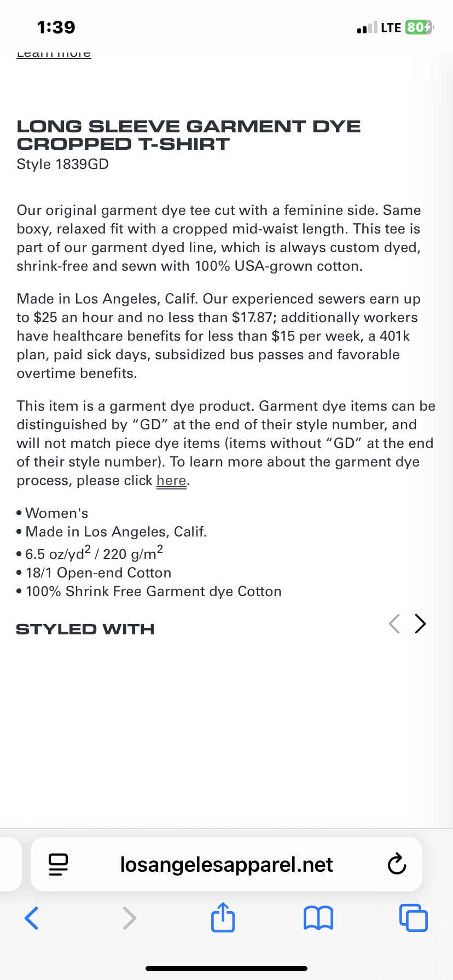This screenshot has width=453, height=980.
Task: Tap the Long Sleeve Garment Dye heading
Action: 189,135
